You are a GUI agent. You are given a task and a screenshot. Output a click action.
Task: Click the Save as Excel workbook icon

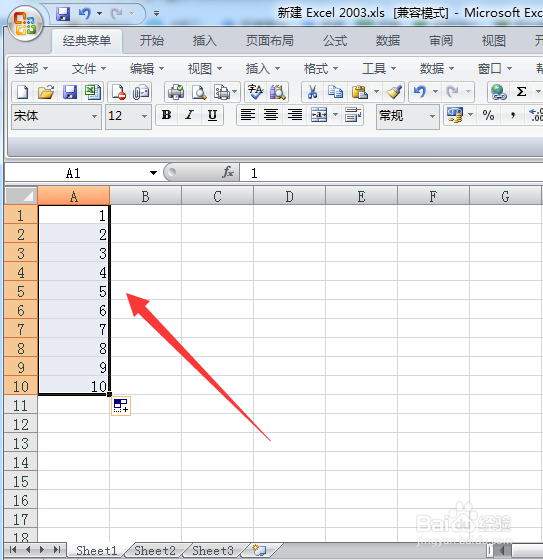pos(93,92)
